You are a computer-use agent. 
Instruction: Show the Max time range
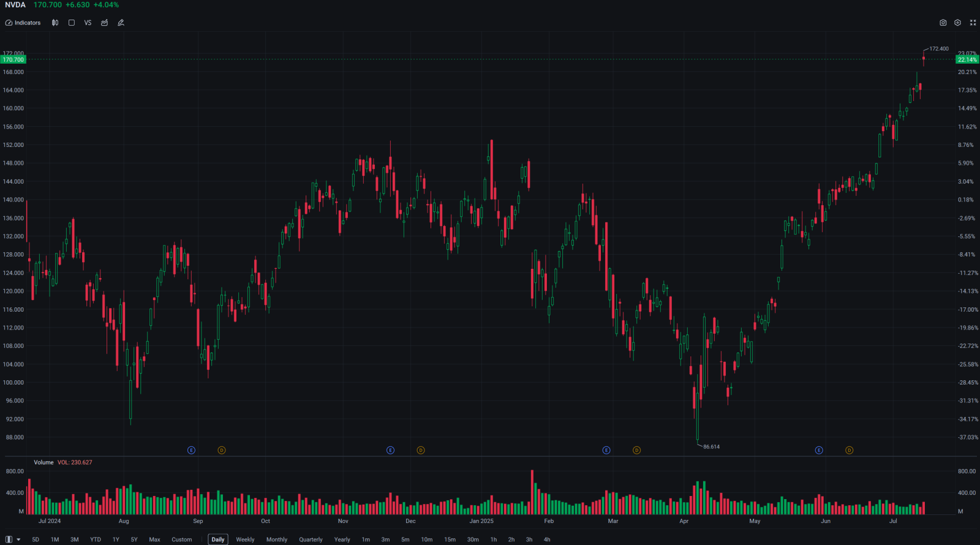154,539
